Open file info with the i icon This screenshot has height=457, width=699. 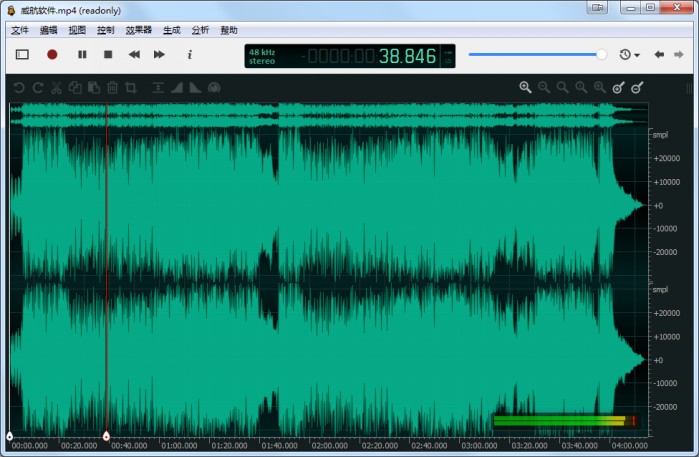pos(189,54)
